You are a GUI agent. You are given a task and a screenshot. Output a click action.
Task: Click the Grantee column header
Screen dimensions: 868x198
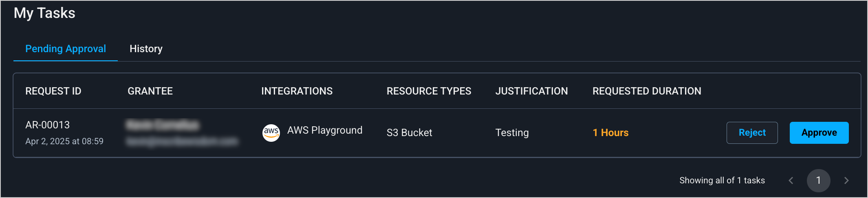pyautogui.click(x=150, y=91)
